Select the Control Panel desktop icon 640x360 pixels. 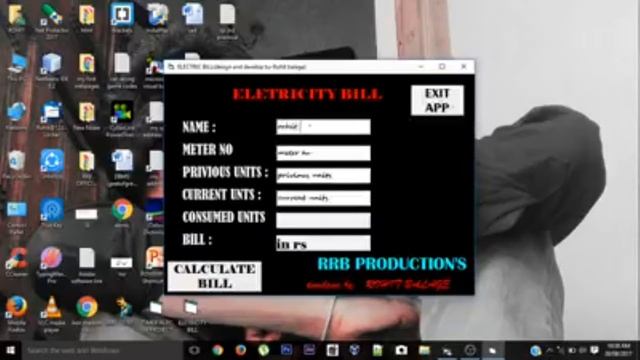click(x=16, y=218)
